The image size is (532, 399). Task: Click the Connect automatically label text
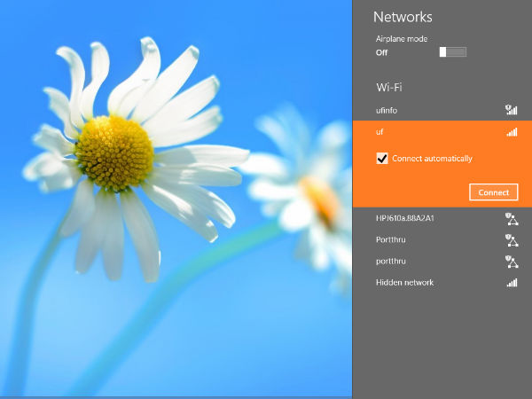432,159
